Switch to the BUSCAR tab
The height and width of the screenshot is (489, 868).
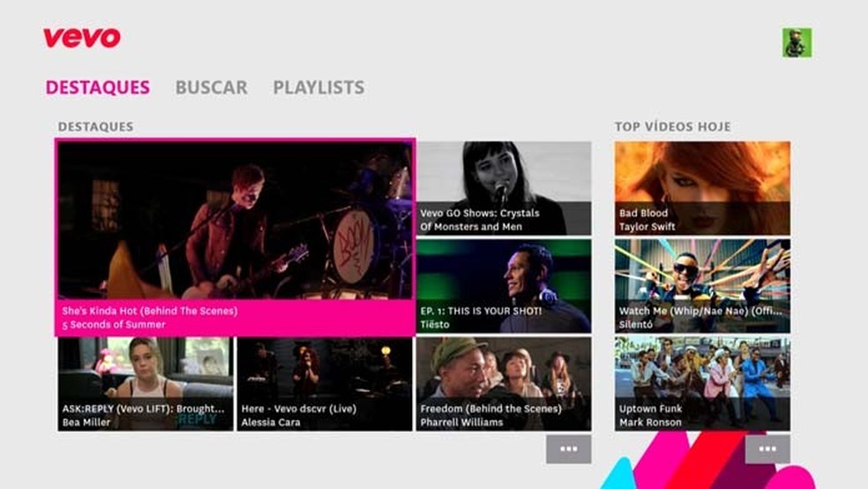tap(212, 87)
